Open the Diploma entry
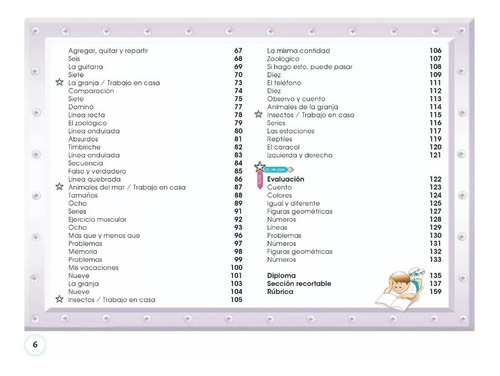This screenshot has width=500, height=376. pyautogui.click(x=281, y=276)
